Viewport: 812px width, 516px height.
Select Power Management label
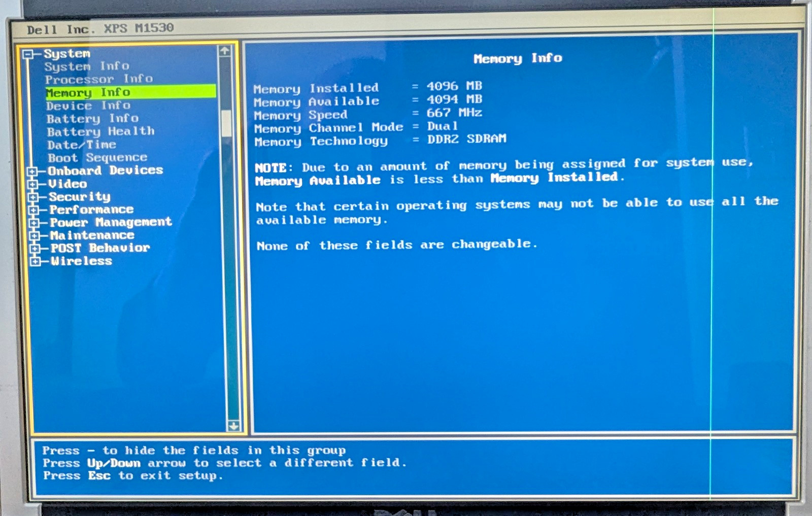111,222
